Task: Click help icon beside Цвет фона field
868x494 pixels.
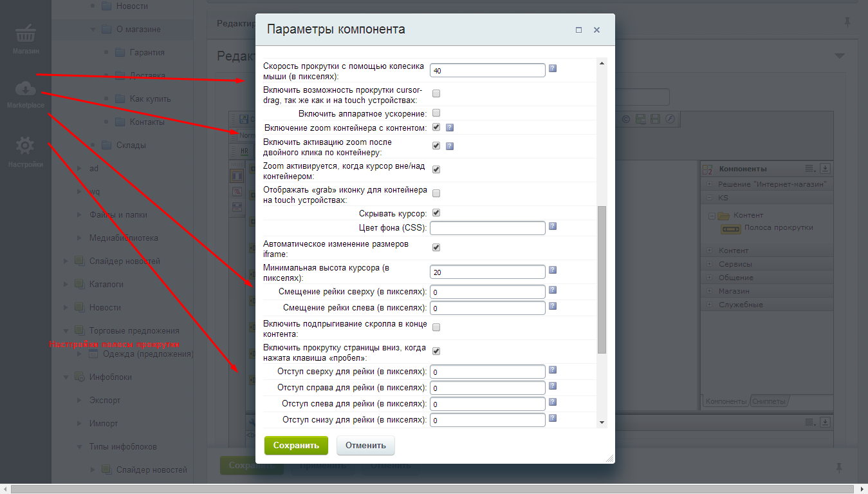Action: click(552, 227)
